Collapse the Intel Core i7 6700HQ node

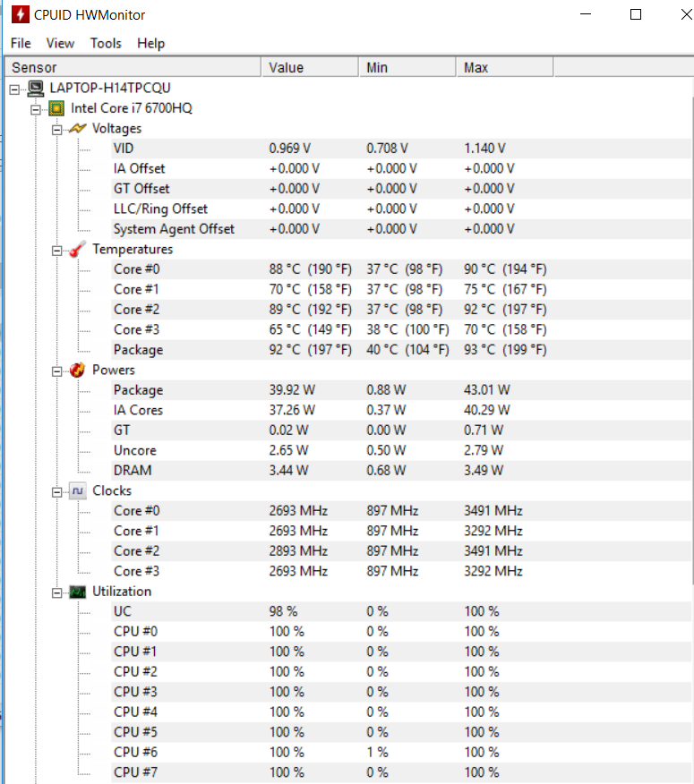[36, 109]
